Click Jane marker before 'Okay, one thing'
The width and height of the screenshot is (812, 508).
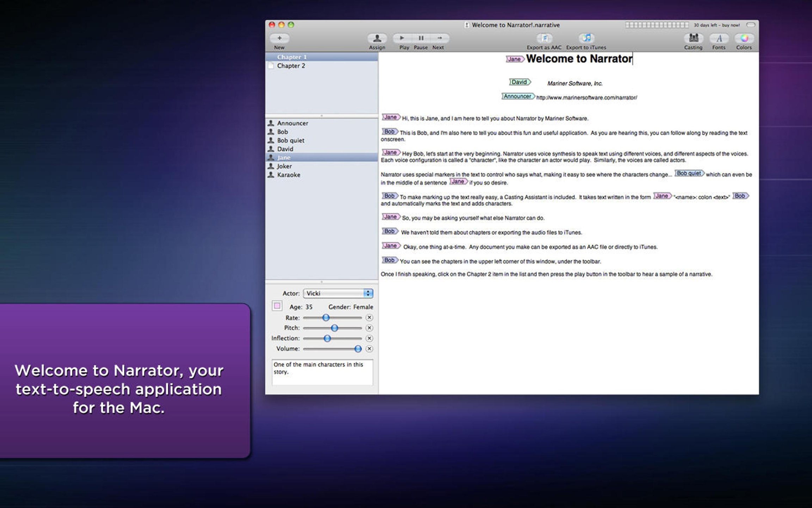coord(391,246)
